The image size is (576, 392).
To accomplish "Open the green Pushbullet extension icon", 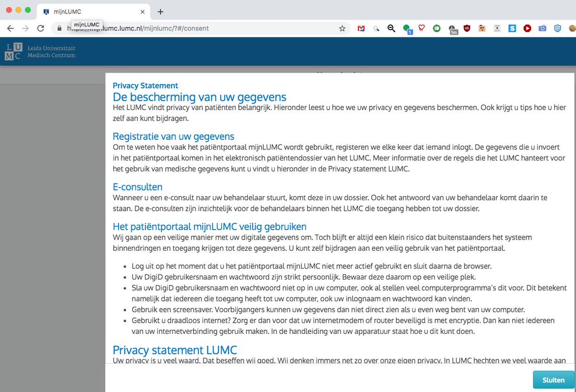I will pyautogui.click(x=437, y=28).
